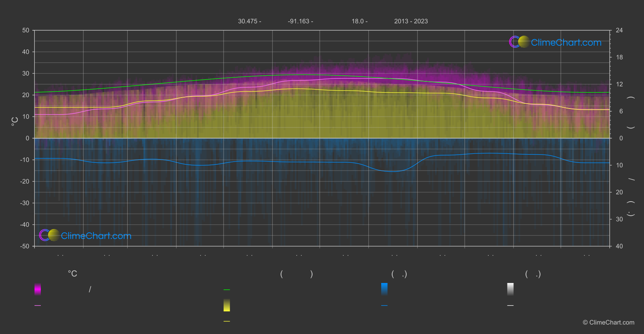The image size is (644, 334).
Task: Click the magenta gradient legend swatch
Action: tap(38, 289)
